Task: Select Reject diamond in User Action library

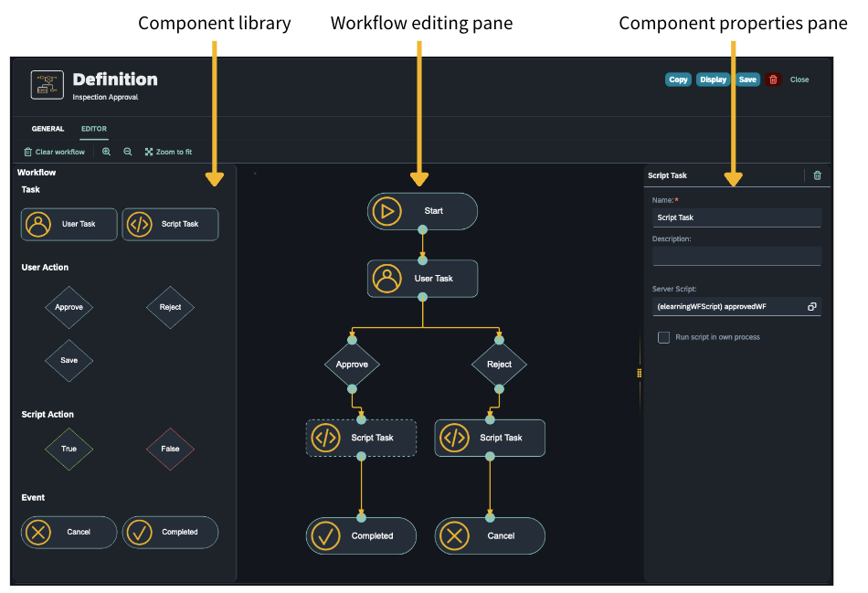Action: [171, 307]
